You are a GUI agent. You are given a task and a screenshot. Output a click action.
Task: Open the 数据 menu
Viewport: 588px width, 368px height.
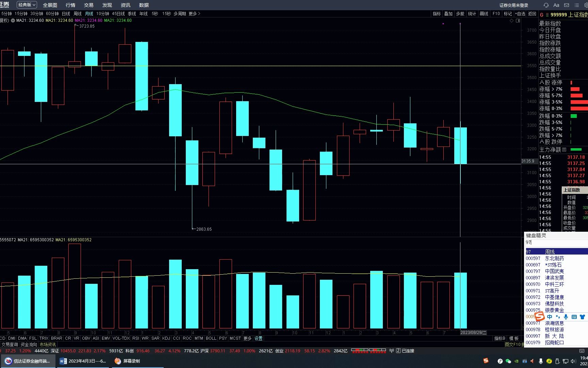(144, 5)
